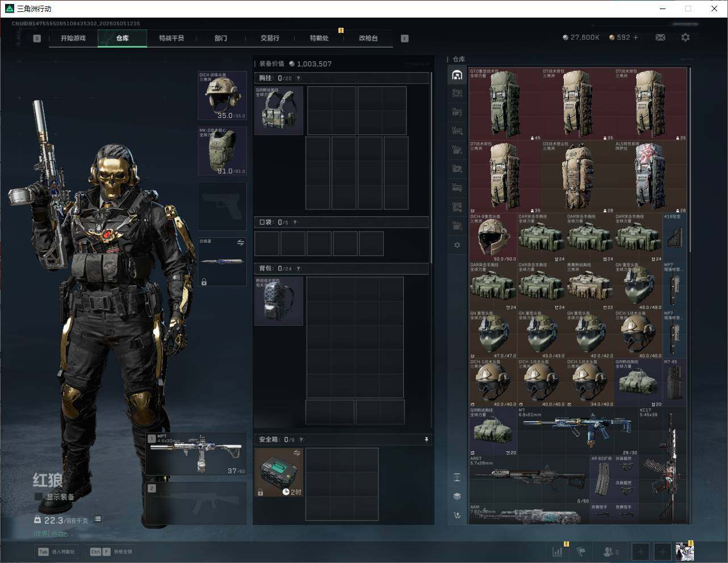Image resolution: width=728 pixels, height=563 pixels.
Task: Click the 进入特勤处 button
Action: pyautogui.click(x=56, y=552)
